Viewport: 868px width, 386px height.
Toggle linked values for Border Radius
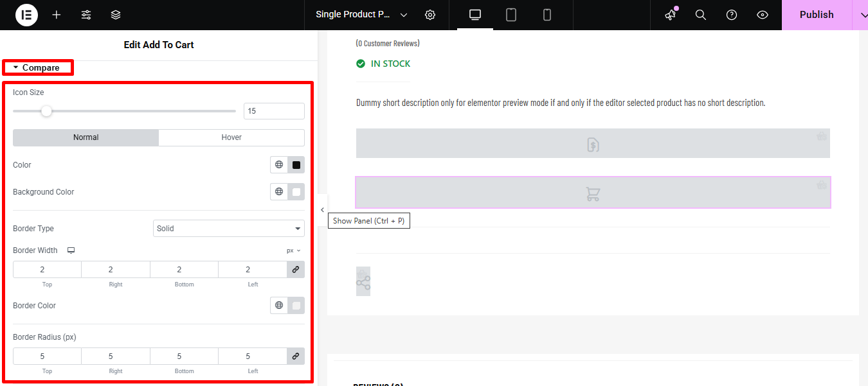tap(296, 356)
